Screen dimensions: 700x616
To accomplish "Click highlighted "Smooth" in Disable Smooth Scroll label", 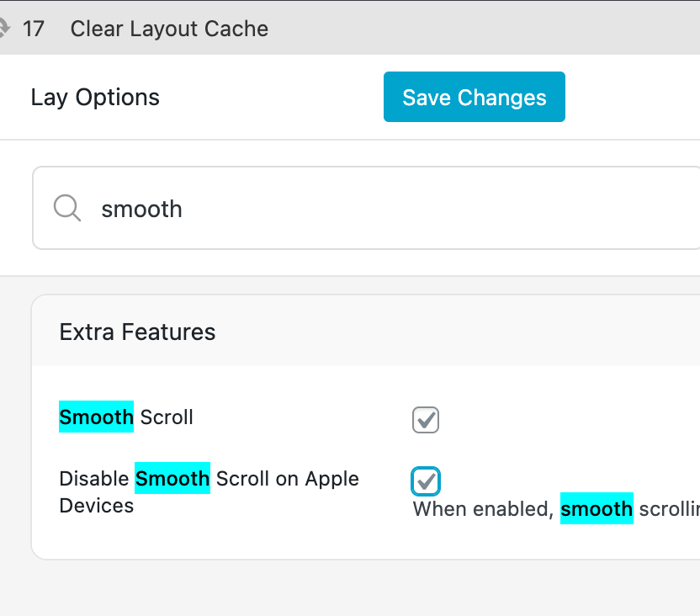I will [172, 479].
